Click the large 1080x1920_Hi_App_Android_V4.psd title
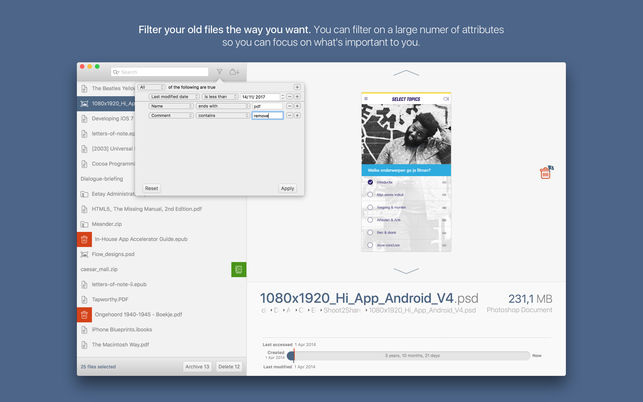The image size is (643, 402). coord(369,298)
